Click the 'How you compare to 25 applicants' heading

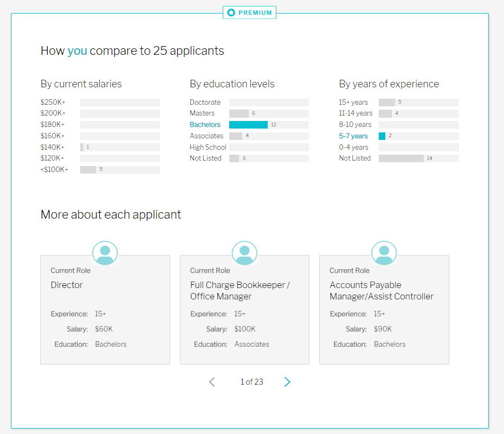tap(132, 51)
